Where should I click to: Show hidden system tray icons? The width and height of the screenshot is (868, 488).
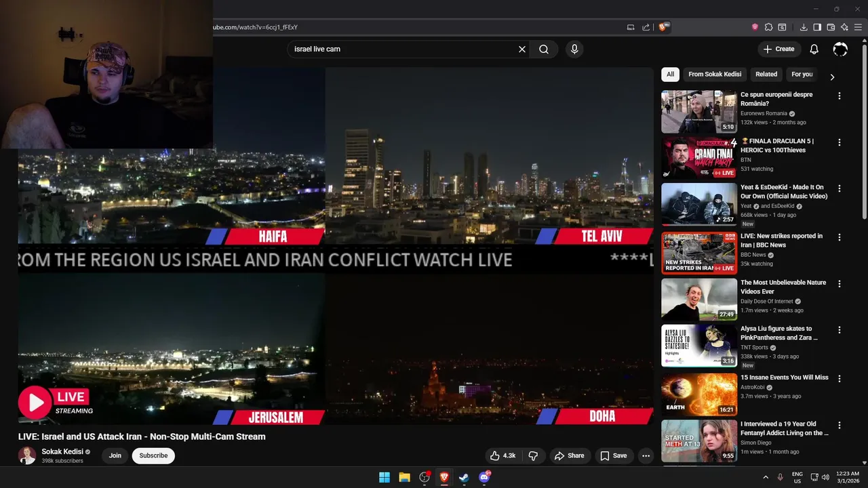click(766, 477)
